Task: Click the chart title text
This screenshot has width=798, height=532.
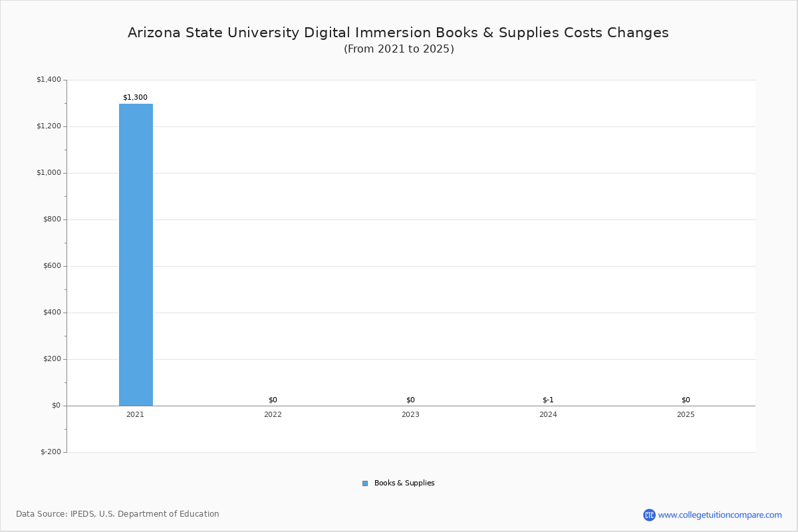Action: coord(398,32)
